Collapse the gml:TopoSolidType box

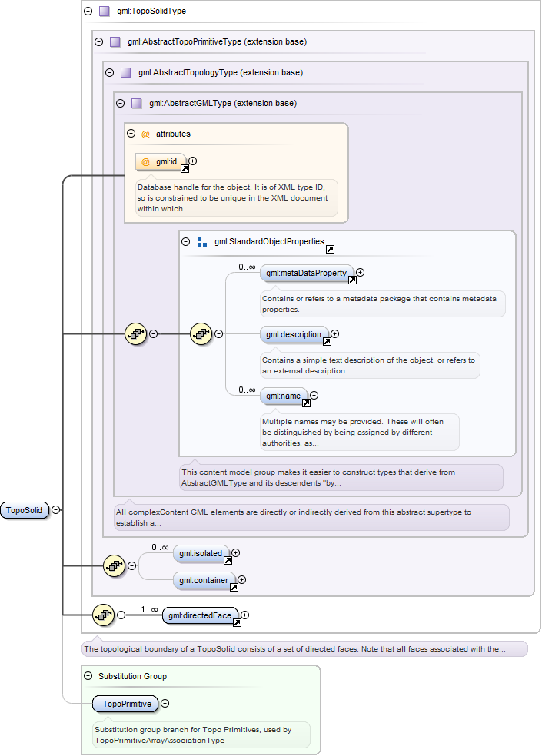point(88,11)
